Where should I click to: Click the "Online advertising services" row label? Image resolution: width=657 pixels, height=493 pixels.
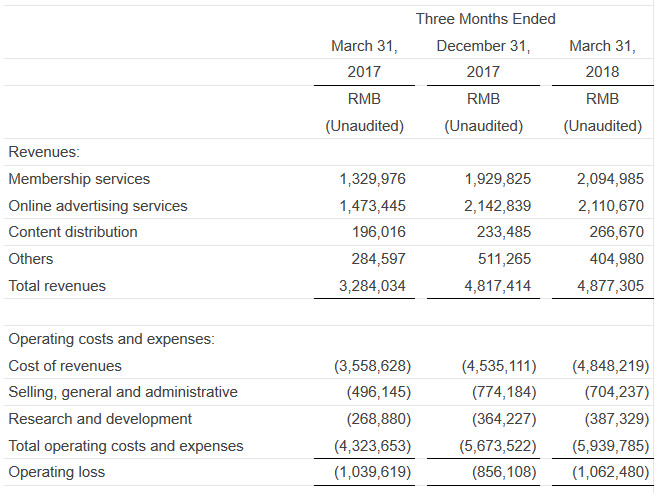click(x=98, y=206)
